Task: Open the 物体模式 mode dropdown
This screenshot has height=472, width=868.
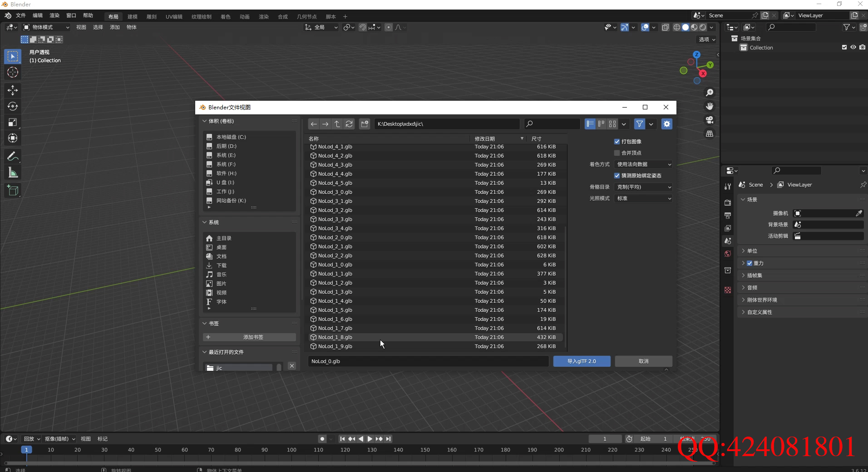Action: [x=46, y=27]
